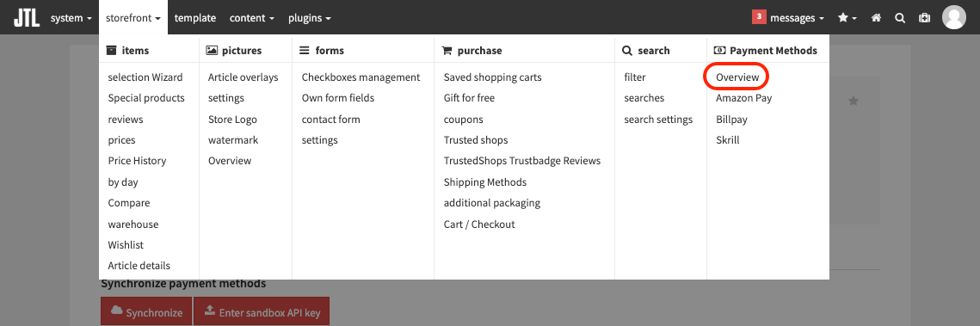
Task: Expand the content dropdown menu
Action: coord(252,18)
